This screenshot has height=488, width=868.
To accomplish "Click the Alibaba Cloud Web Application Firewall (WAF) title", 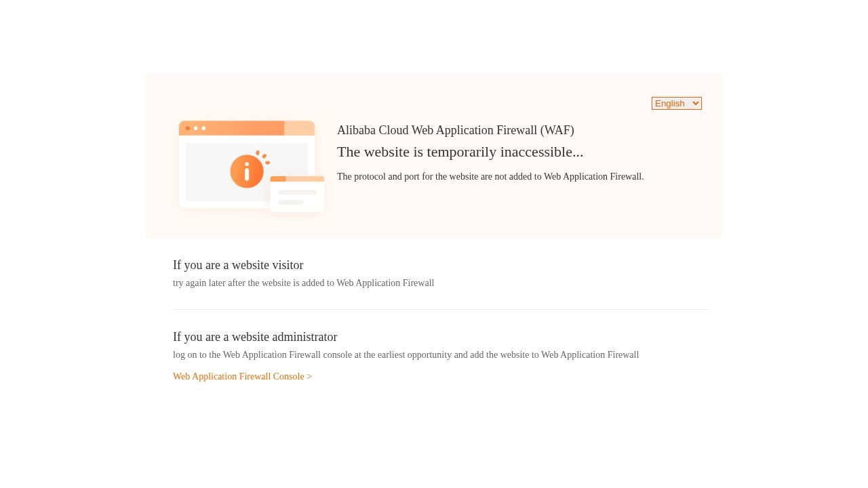I will 455,130.
